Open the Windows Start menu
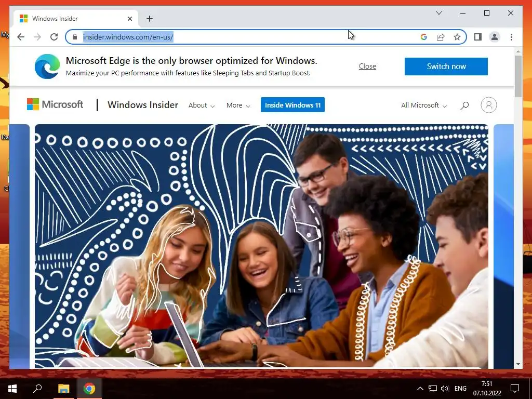Image resolution: width=532 pixels, height=399 pixels. [x=12, y=389]
